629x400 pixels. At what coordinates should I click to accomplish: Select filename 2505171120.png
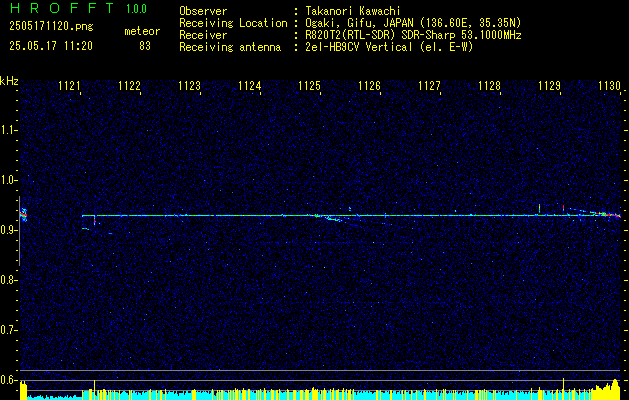click(x=51, y=27)
